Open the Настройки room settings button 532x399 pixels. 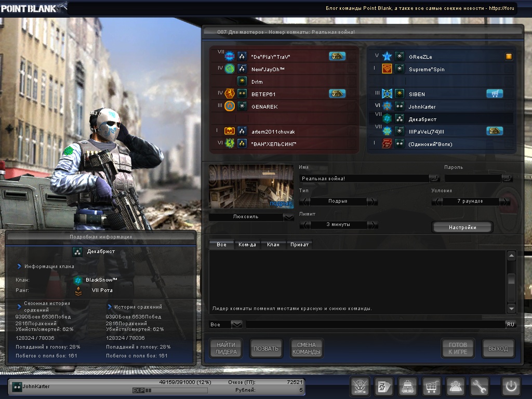462,228
